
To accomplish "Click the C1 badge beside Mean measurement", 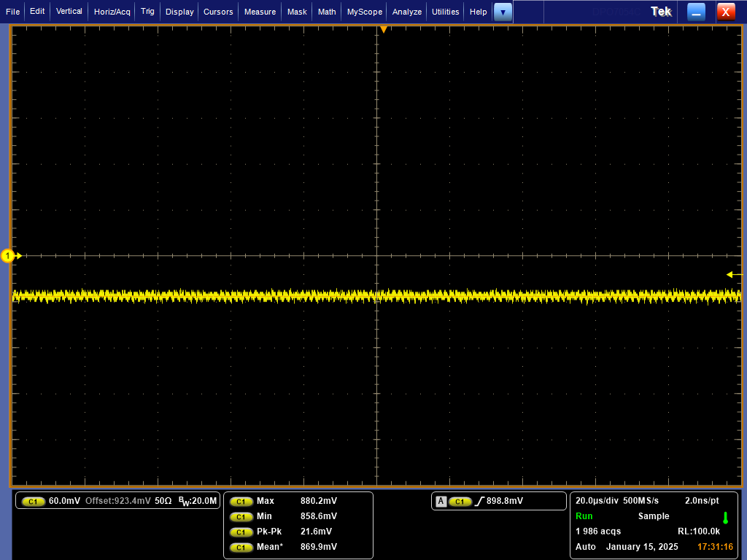I will (241, 547).
